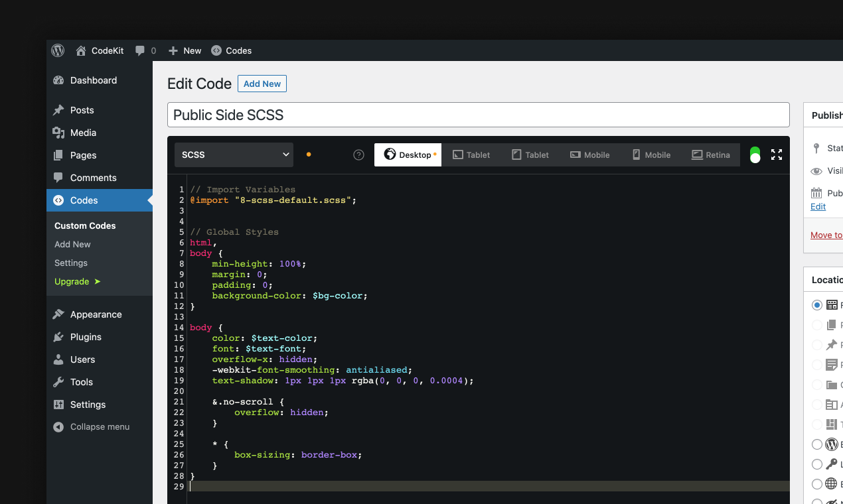
Task: Open the editor help tooltip icon
Action: pos(358,155)
